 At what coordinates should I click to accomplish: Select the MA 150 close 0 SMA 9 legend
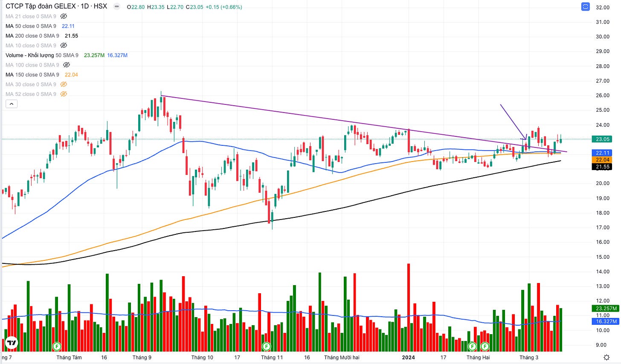(x=32, y=75)
